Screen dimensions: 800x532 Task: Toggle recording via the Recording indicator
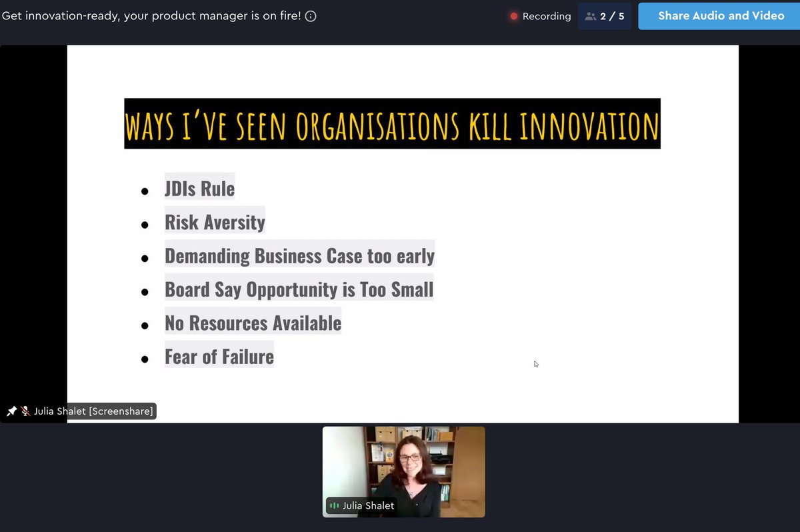click(513, 16)
